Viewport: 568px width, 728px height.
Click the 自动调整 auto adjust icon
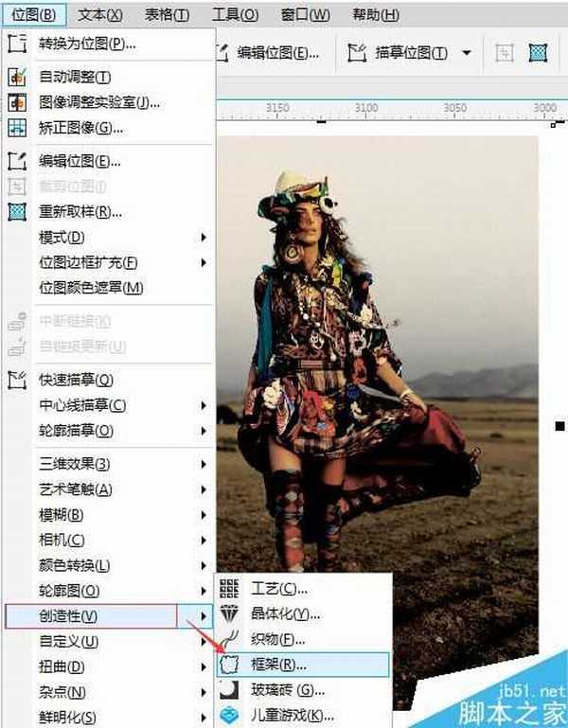[x=16, y=77]
